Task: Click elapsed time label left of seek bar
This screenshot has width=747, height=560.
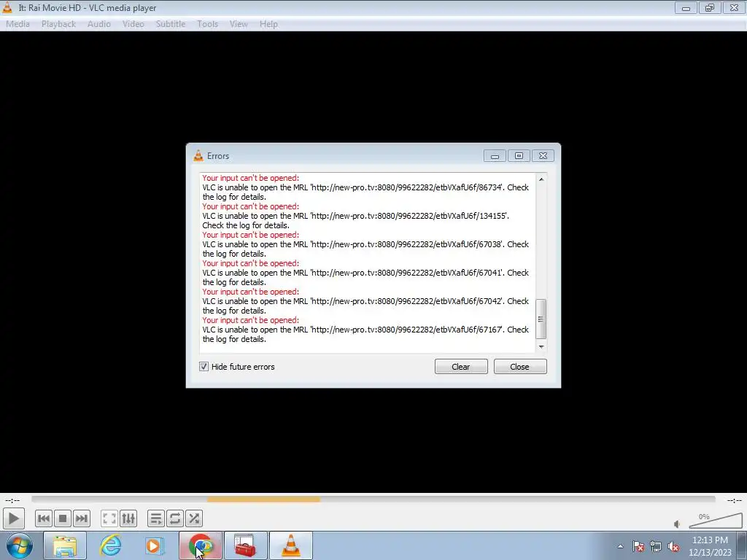Action: point(12,500)
